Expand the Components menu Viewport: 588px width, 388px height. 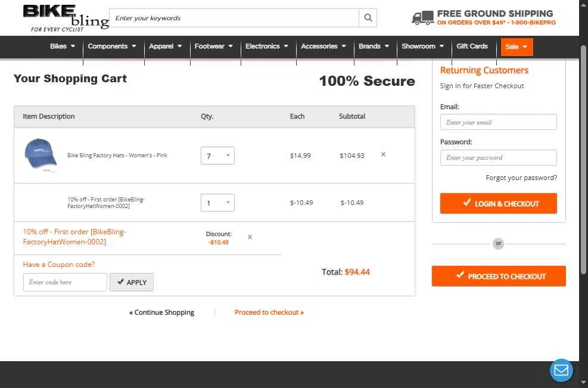[112, 46]
